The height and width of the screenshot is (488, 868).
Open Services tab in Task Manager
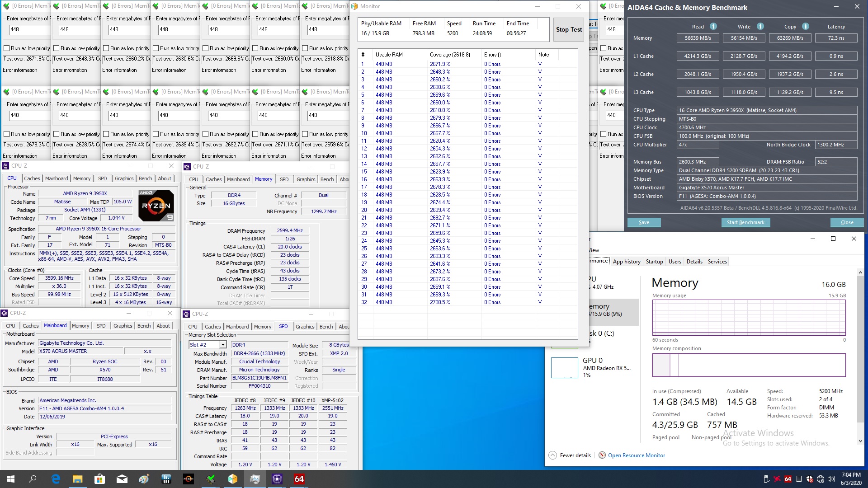point(717,262)
